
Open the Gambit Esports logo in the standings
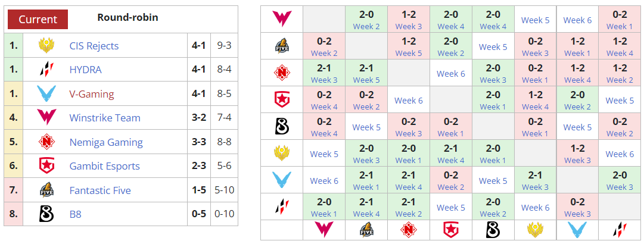tap(46, 166)
